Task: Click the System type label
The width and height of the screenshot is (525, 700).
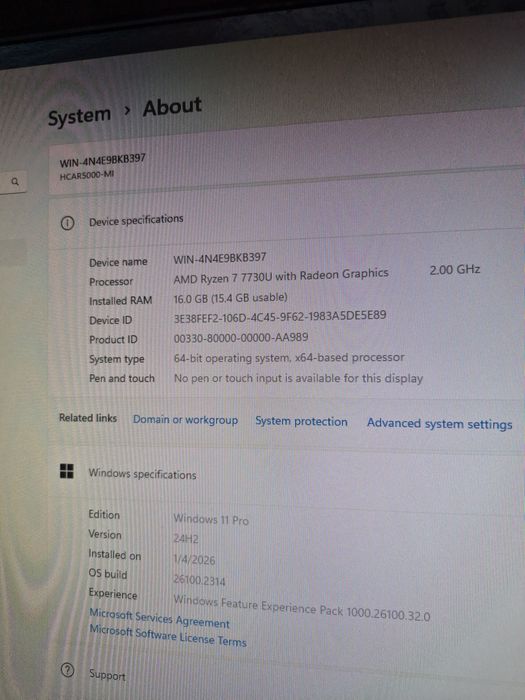Action: point(117,359)
